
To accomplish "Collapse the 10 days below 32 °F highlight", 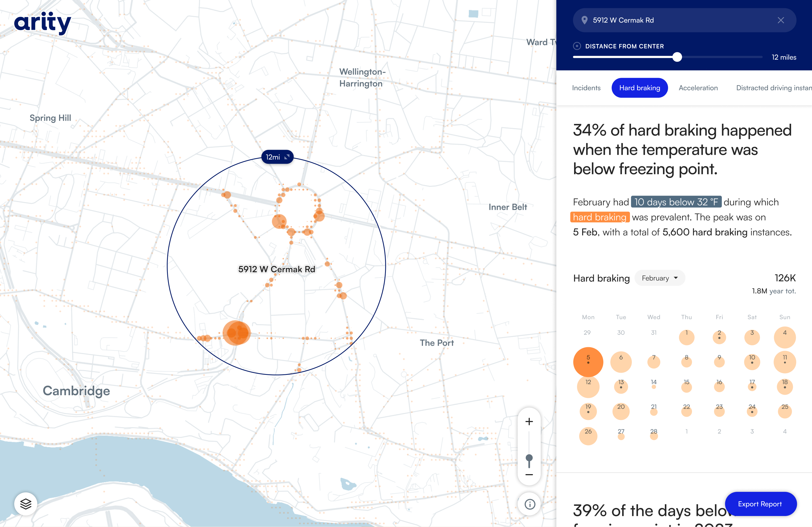I will [x=676, y=202].
